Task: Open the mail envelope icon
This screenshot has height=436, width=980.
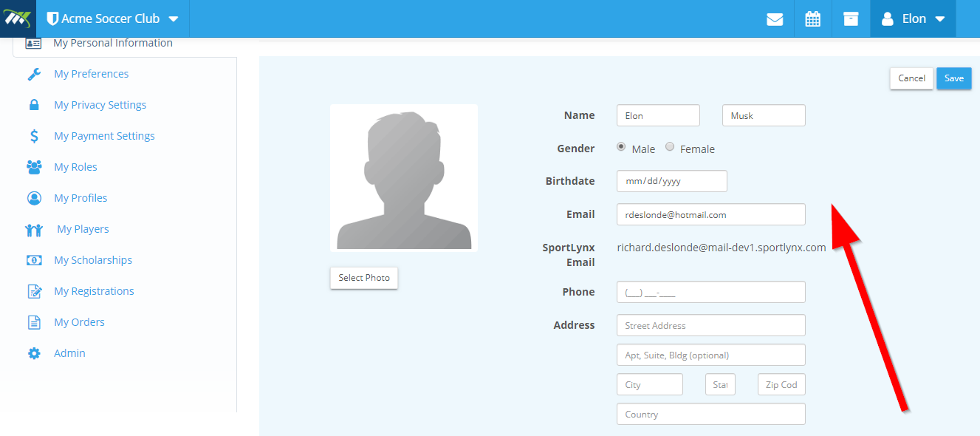Action: point(775,19)
